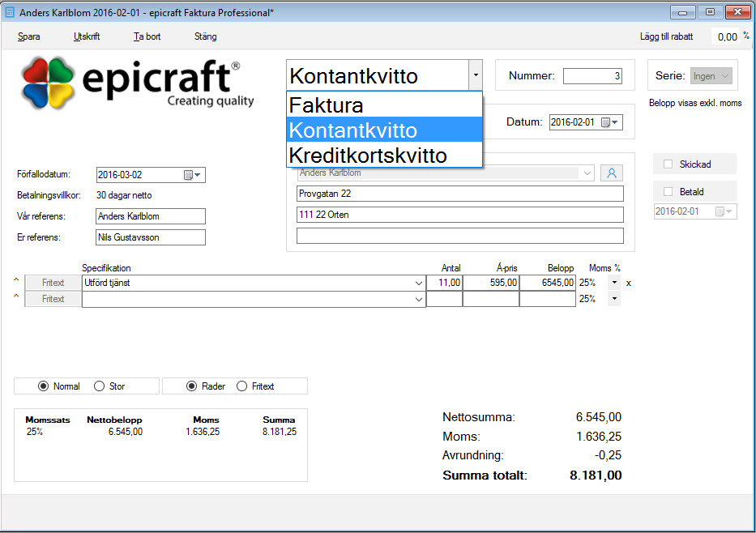This screenshot has width=756, height=533.
Task: Expand specification dropdown of the empty row
Action: (x=418, y=299)
